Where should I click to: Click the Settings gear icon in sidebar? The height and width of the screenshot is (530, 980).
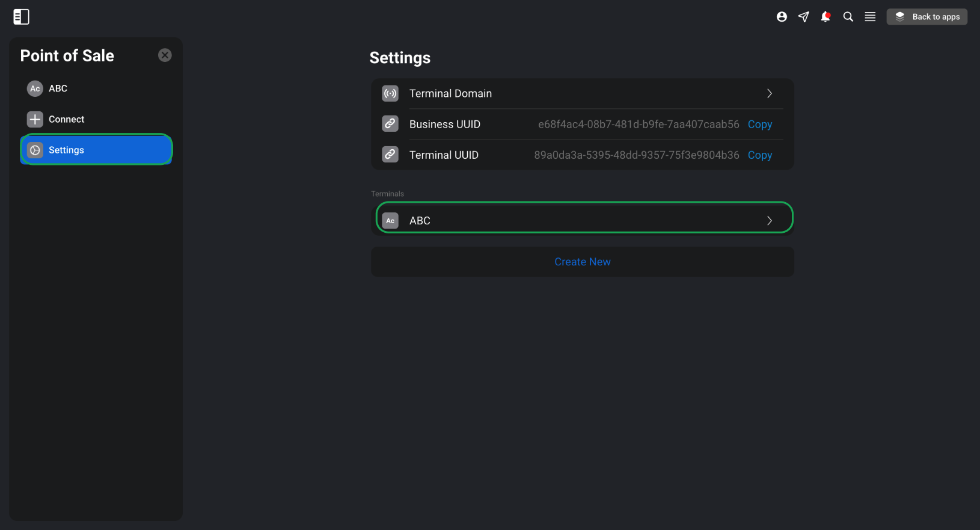coord(35,150)
